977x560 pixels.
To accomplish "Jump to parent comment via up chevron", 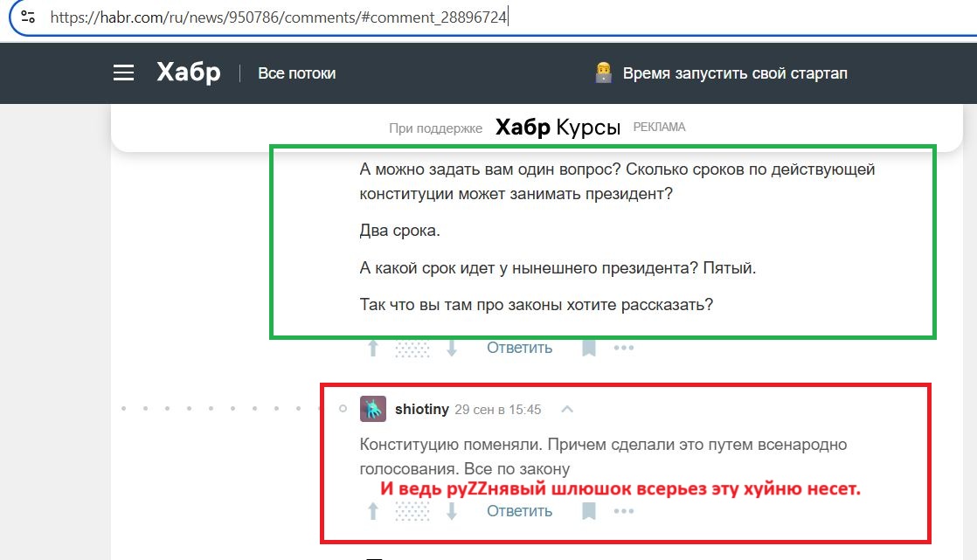I will [x=567, y=409].
